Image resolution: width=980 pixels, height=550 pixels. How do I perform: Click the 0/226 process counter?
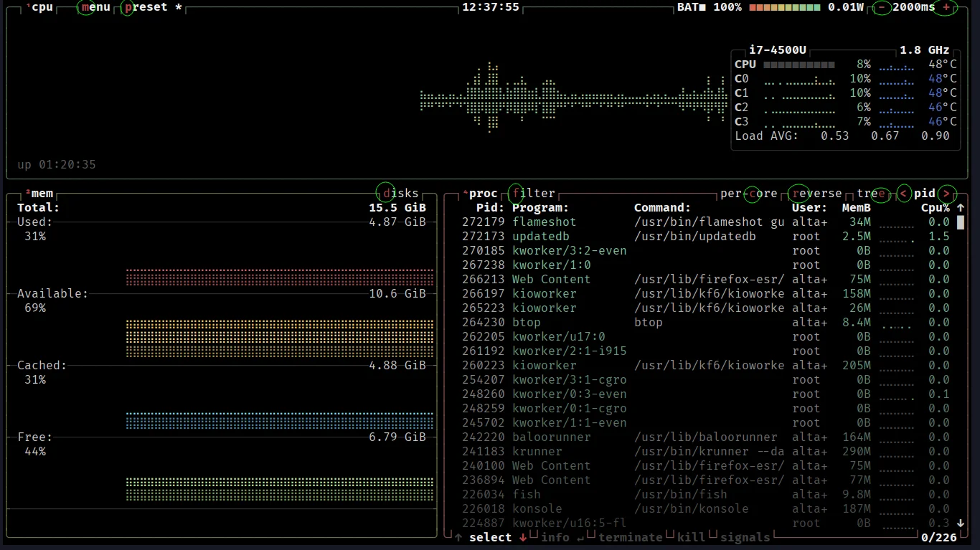coord(939,537)
